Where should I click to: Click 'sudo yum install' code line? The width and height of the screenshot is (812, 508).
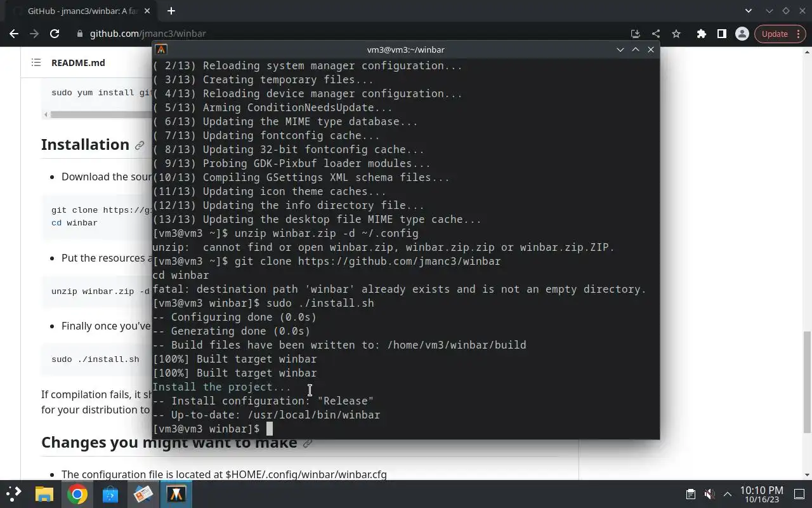pyautogui.click(x=101, y=93)
